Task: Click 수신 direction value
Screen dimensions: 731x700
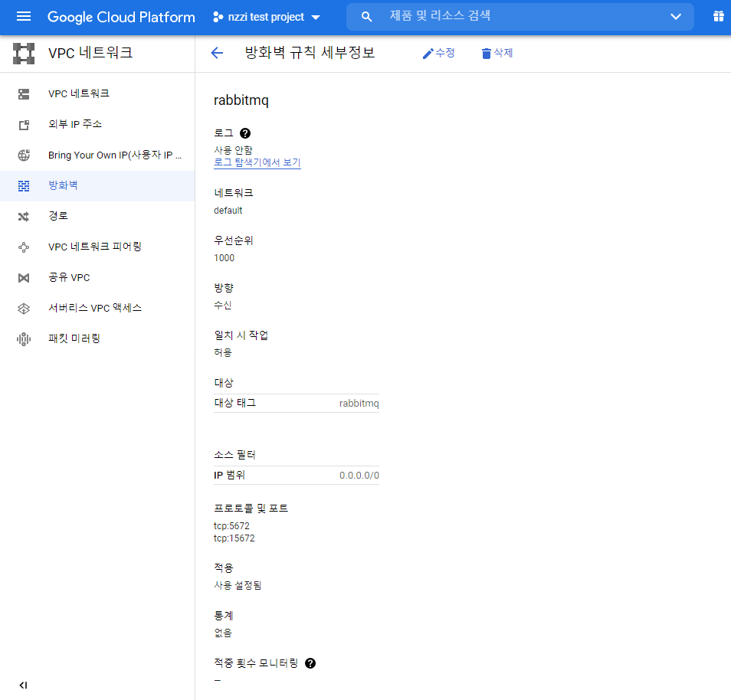Action: [x=223, y=306]
